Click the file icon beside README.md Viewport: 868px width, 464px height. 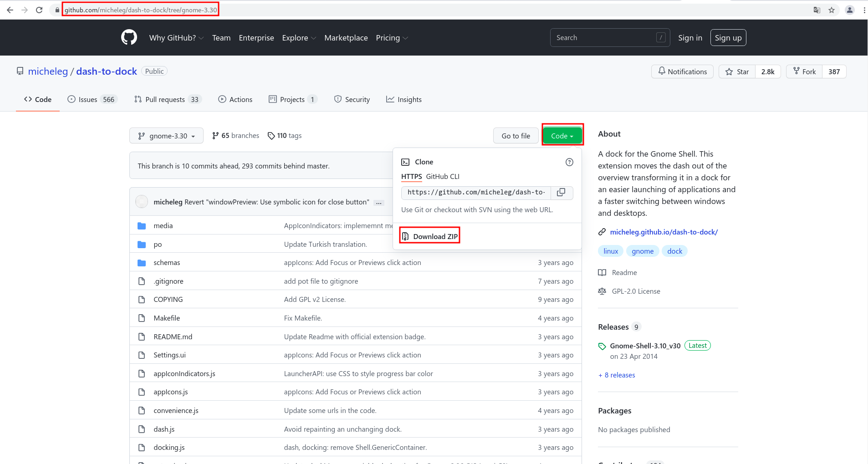pyautogui.click(x=142, y=337)
